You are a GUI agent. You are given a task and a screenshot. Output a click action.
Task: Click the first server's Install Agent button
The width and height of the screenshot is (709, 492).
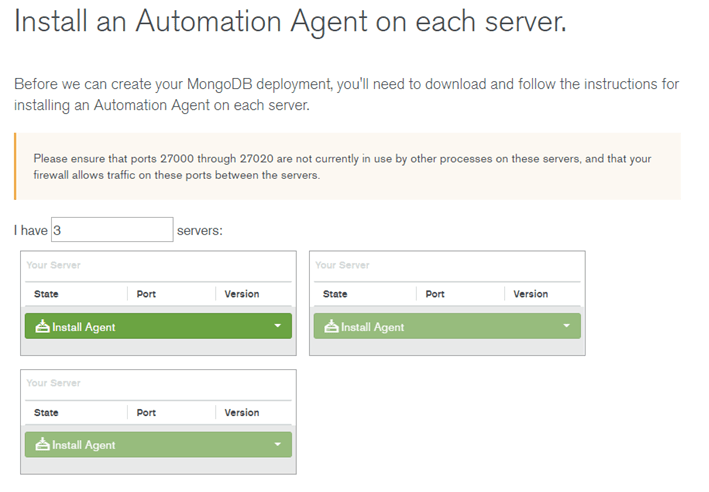[158, 326]
